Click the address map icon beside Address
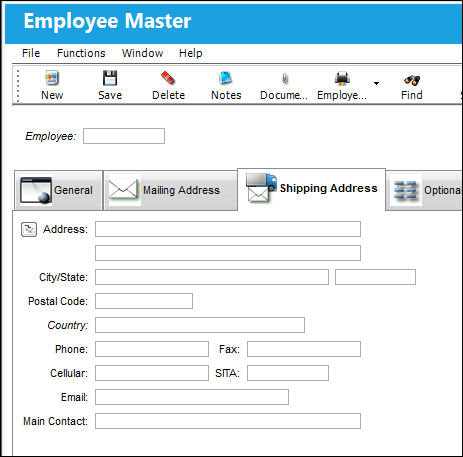The height and width of the screenshot is (457, 463). click(x=29, y=229)
